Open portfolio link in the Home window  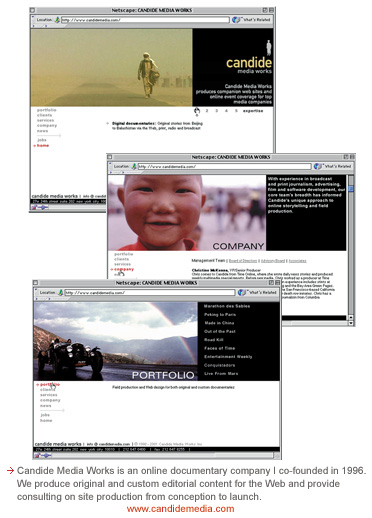coord(47,110)
